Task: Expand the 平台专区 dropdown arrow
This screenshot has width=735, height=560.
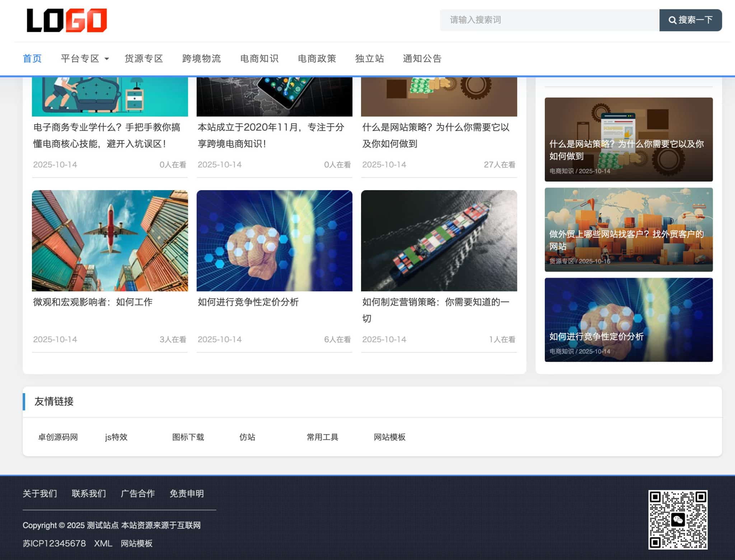Action: (107, 59)
